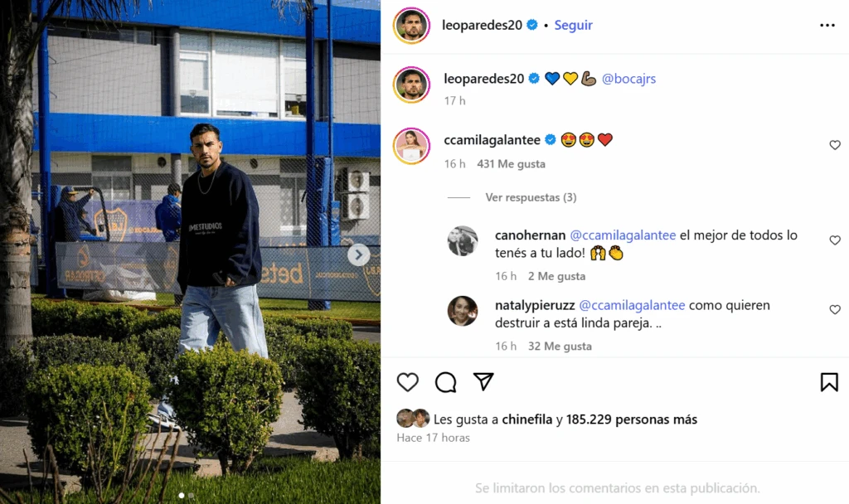This screenshot has height=504, width=849.
Task: Open ccamilagalantee's profile avatar
Action: click(411, 146)
